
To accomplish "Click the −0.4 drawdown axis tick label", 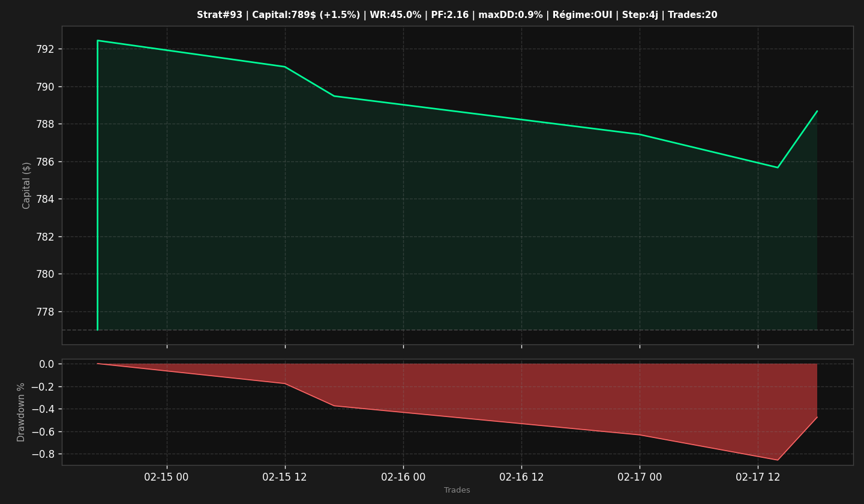I will 42,409.
